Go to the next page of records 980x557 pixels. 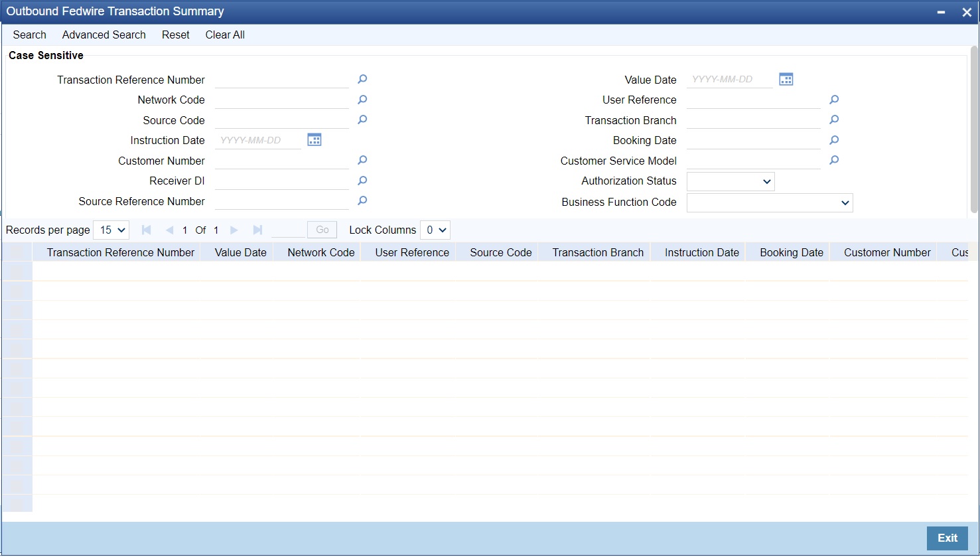tap(234, 230)
